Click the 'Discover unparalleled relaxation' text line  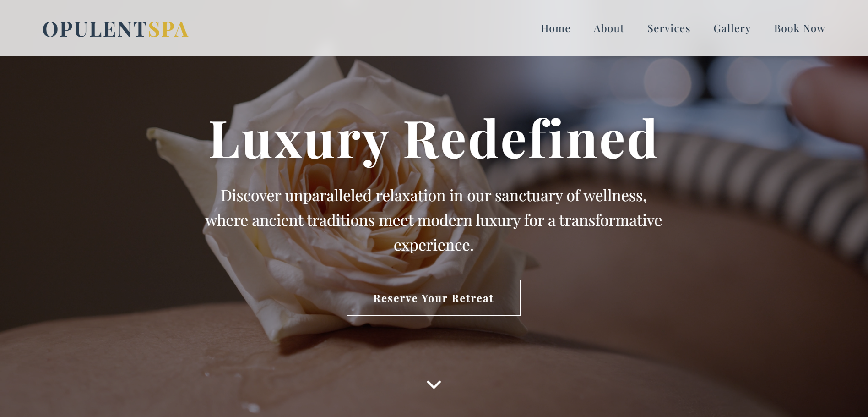[x=434, y=196]
